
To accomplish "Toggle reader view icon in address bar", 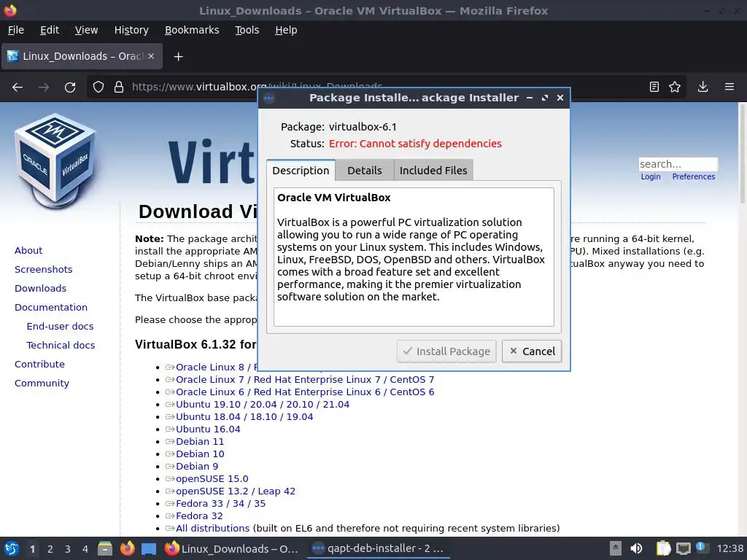I will (x=654, y=87).
